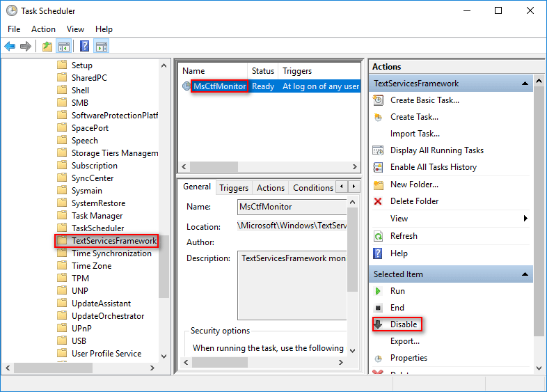
Task: Click the folder tree horizontal scrollbar thumb
Action: pyautogui.click(x=53, y=368)
